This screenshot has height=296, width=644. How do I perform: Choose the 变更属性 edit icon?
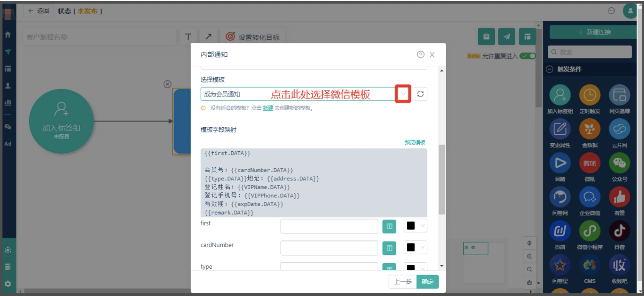pos(560,129)
